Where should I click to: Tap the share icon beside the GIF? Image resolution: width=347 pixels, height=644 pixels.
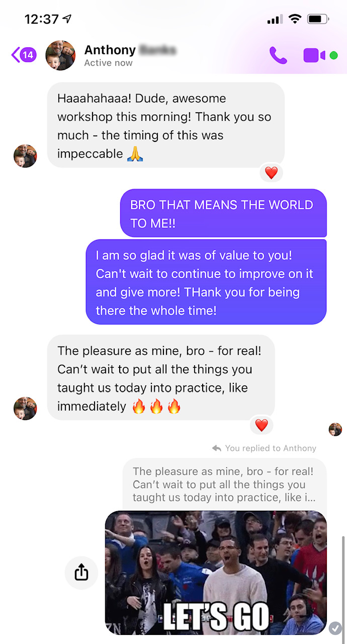pos(81,573)
